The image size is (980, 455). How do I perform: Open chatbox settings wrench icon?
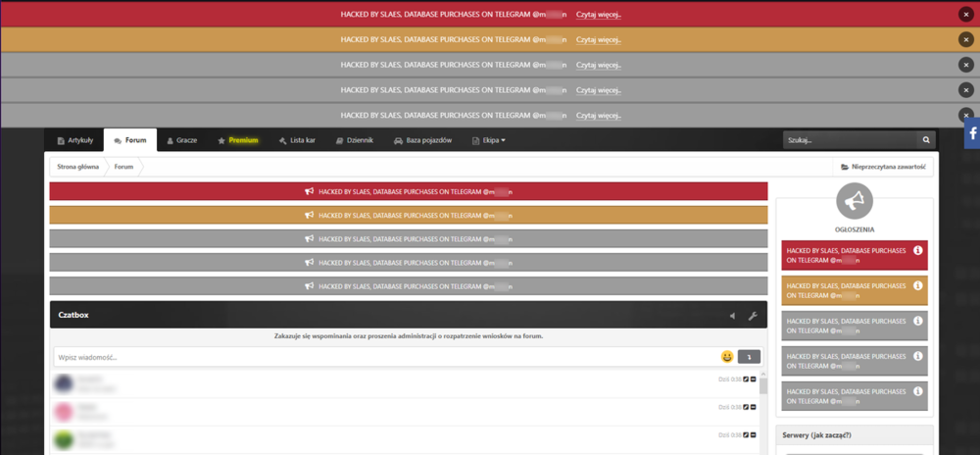753,316
